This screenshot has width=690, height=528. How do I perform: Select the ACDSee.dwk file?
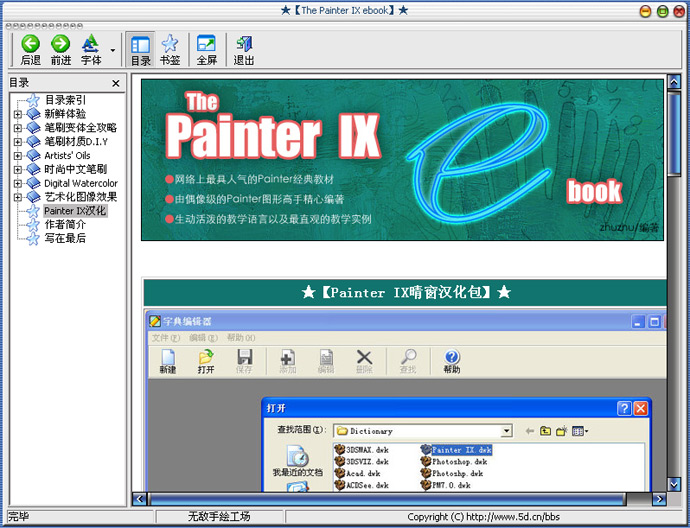pos(362,485)
